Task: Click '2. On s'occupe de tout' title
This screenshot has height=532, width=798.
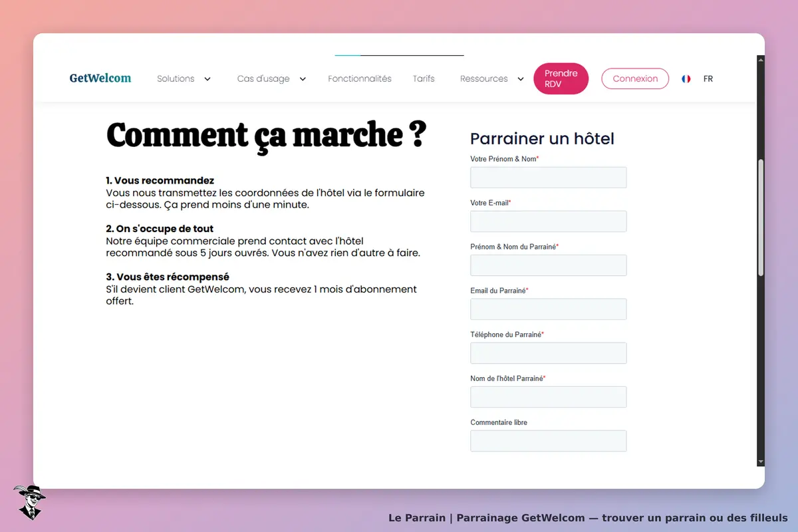Action: tap(160, 228)
